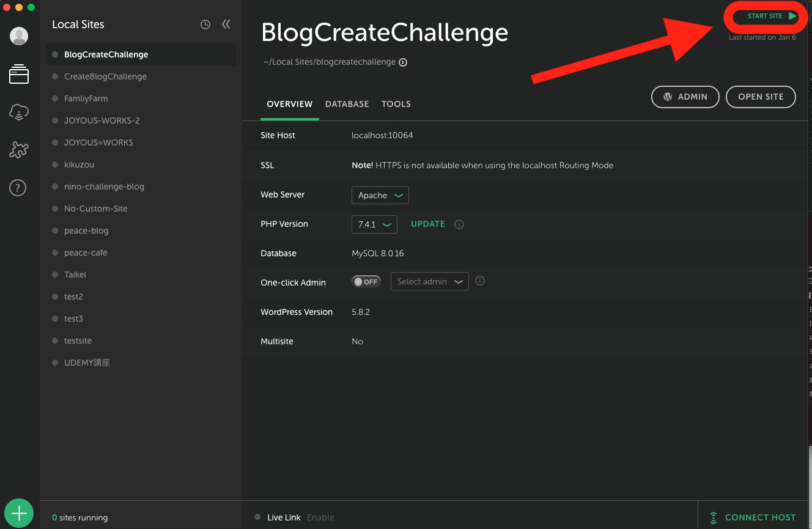812x529 pixels.
Task: Select the test2 site
Action: (141, 297)
